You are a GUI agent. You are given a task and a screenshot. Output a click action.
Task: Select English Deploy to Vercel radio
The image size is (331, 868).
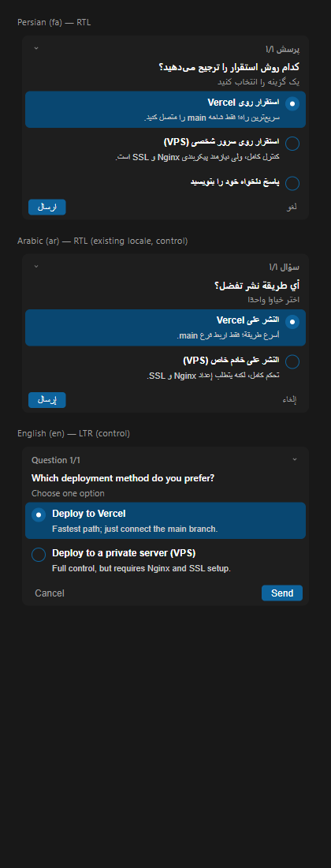(x=39, y=514)
